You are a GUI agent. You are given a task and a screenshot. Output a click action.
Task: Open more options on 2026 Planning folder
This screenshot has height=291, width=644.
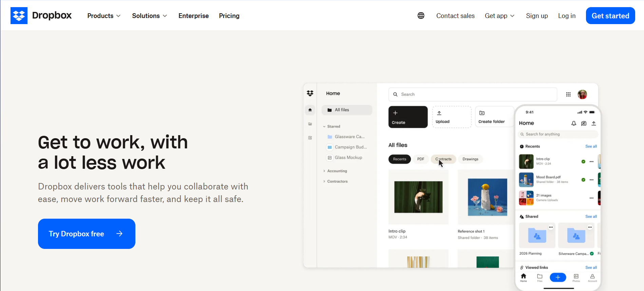point(551,227)
